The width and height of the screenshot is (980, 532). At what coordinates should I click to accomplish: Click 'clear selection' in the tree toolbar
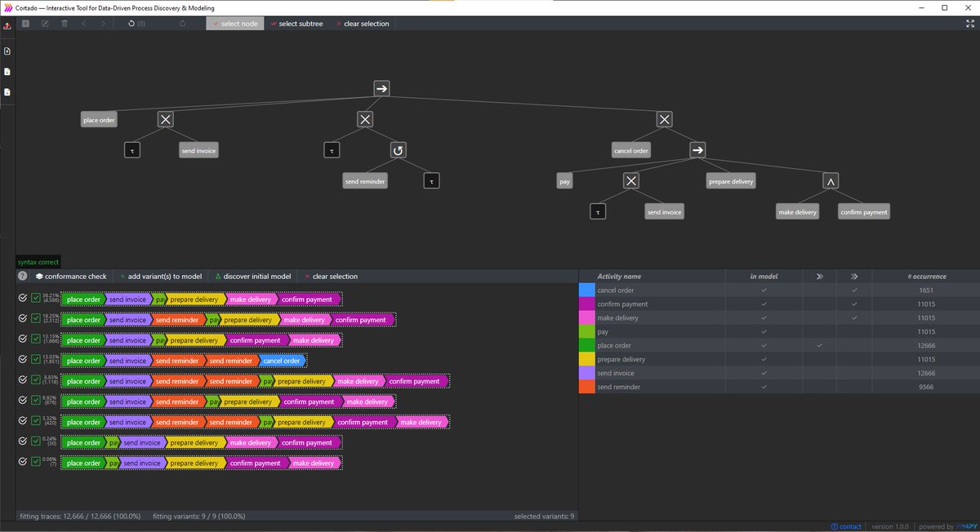pos(362,24)
